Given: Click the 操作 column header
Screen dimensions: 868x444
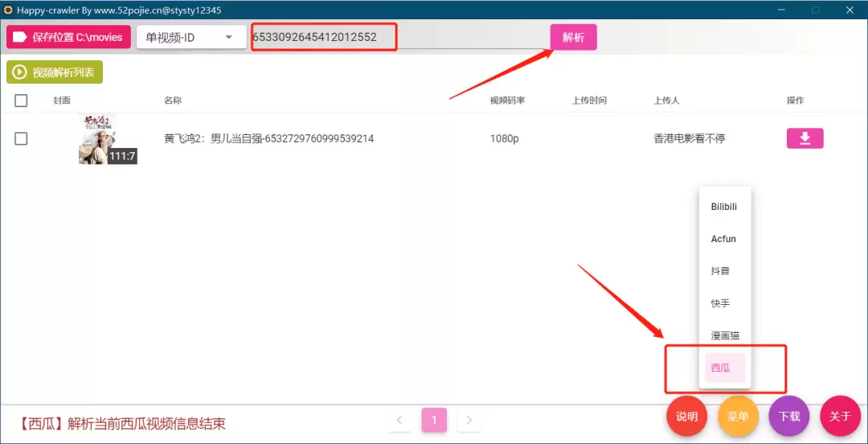Looking at the screenshot, I should point(796,101).
